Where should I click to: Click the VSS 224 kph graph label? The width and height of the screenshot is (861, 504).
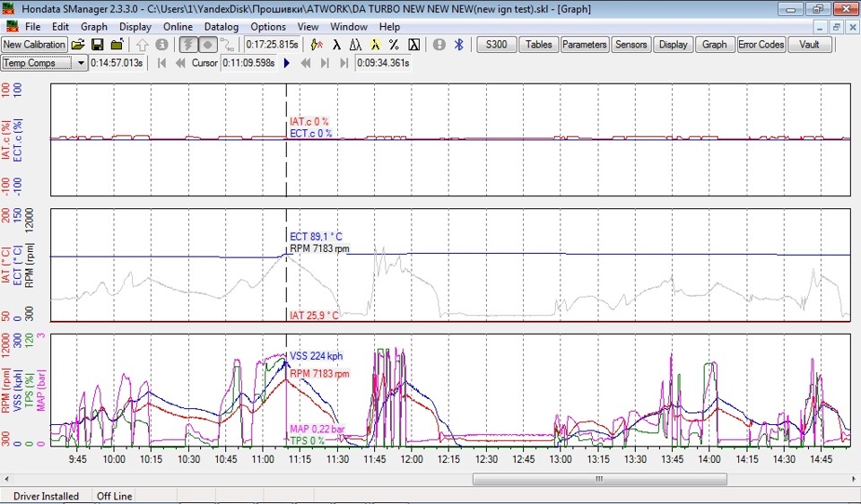(316, 356)
